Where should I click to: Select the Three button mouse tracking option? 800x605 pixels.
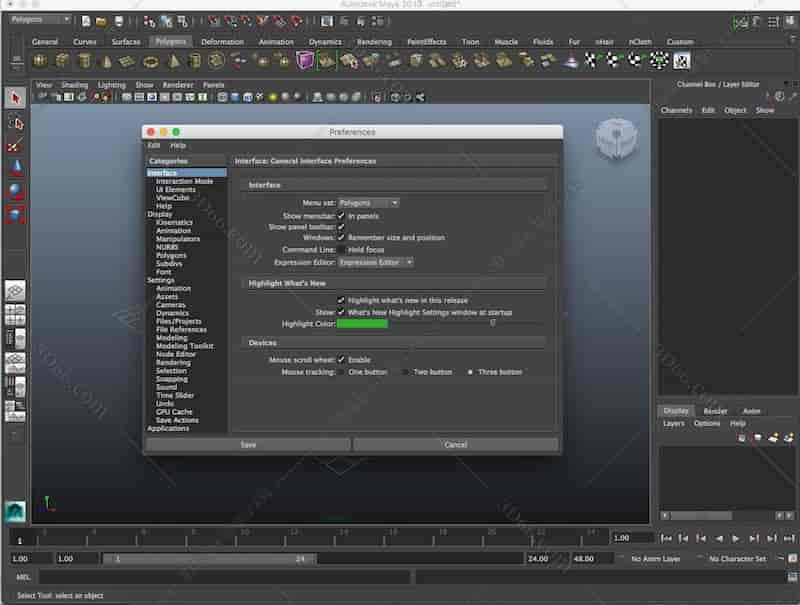click(470, 371)
